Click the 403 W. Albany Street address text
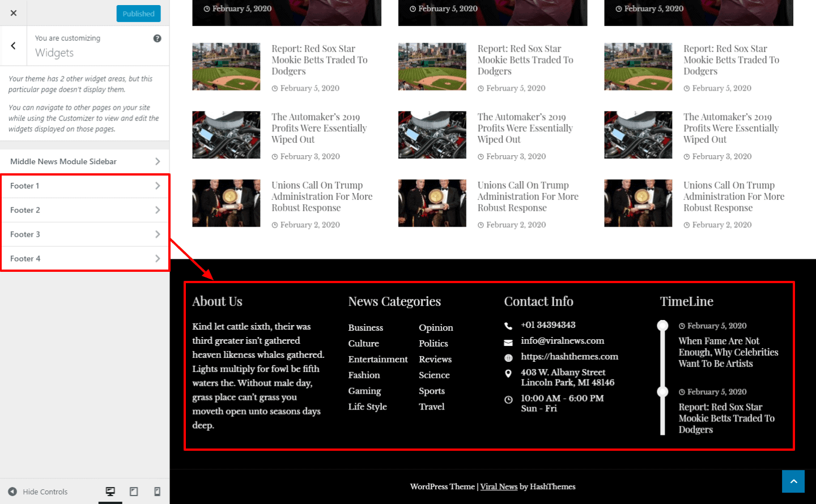Viewport: 816px width, 504px height. 568,378
